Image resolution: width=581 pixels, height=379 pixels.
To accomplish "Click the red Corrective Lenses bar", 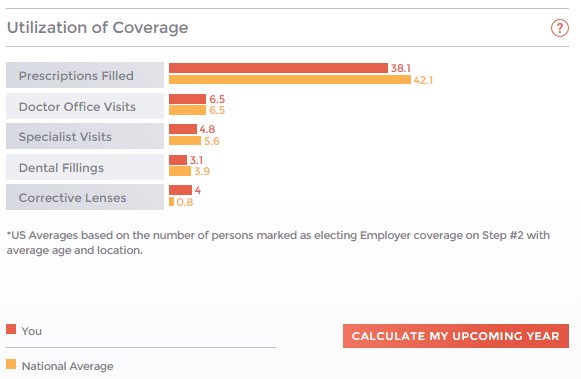I will tap(180, 190).
